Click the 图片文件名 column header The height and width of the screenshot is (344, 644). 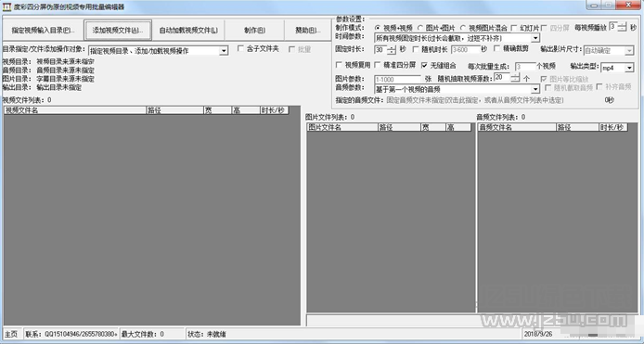pyautogui.click(x=342, y=127)
